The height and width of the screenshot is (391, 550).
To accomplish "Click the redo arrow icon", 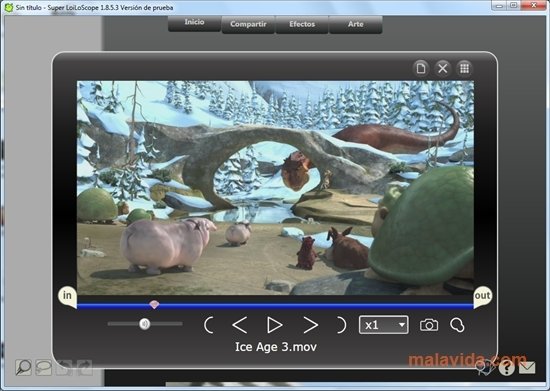I will (84, 368).
